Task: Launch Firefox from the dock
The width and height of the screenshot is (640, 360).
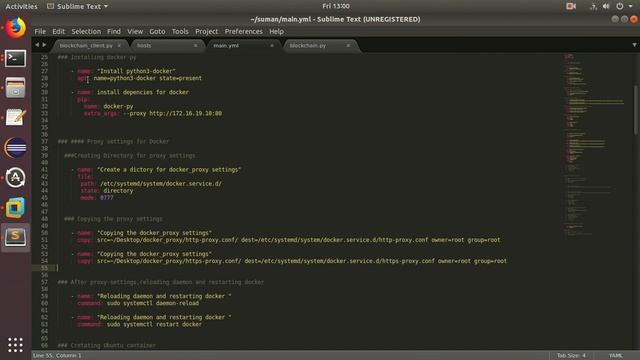Action: click(x=16, y=28)
